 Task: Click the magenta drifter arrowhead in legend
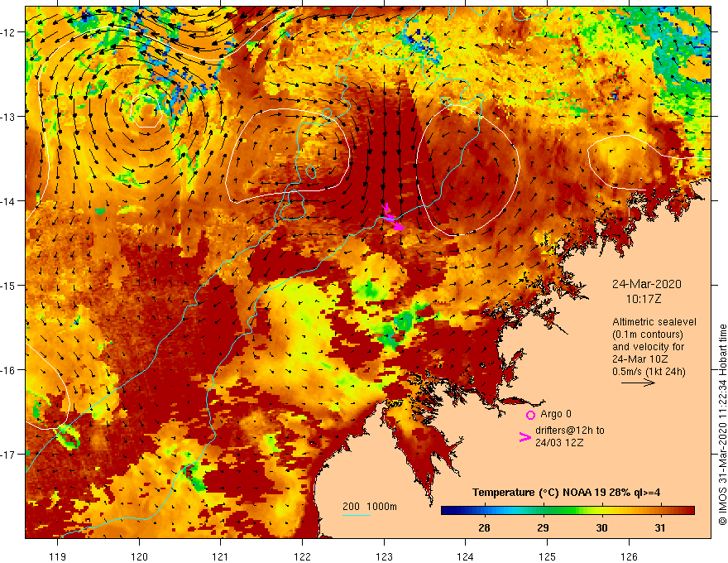(524, 436)
